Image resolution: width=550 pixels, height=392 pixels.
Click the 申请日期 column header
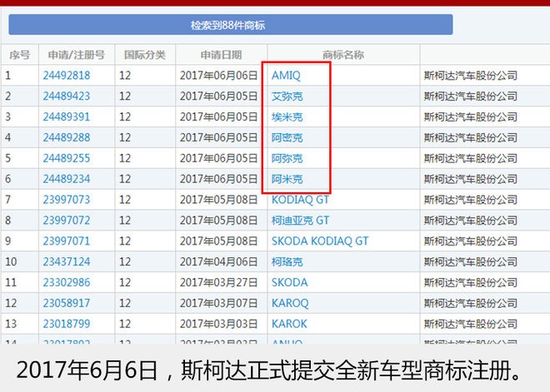(x=221, y=55)
